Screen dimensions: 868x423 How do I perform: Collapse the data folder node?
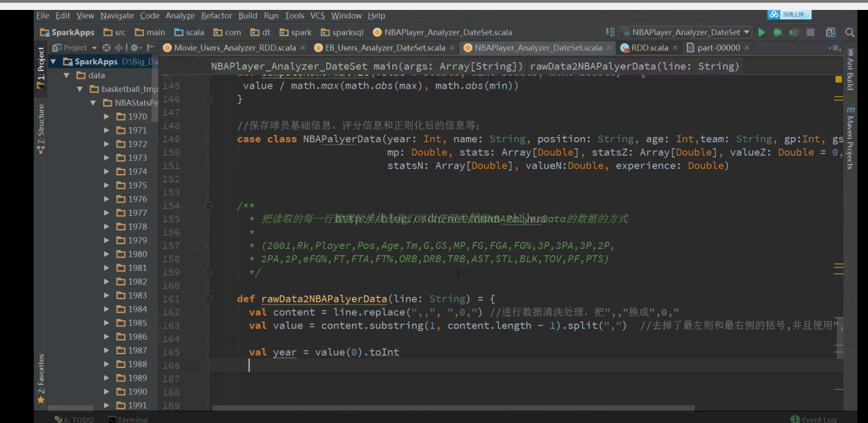(66, 75)
